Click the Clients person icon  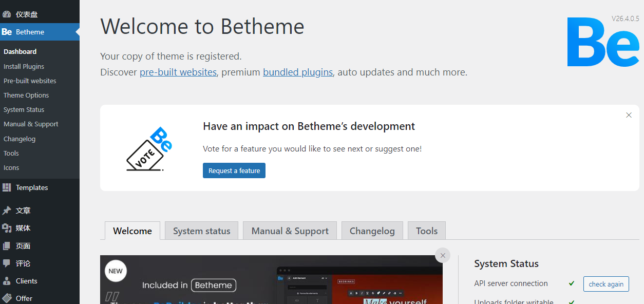[7, 281]
